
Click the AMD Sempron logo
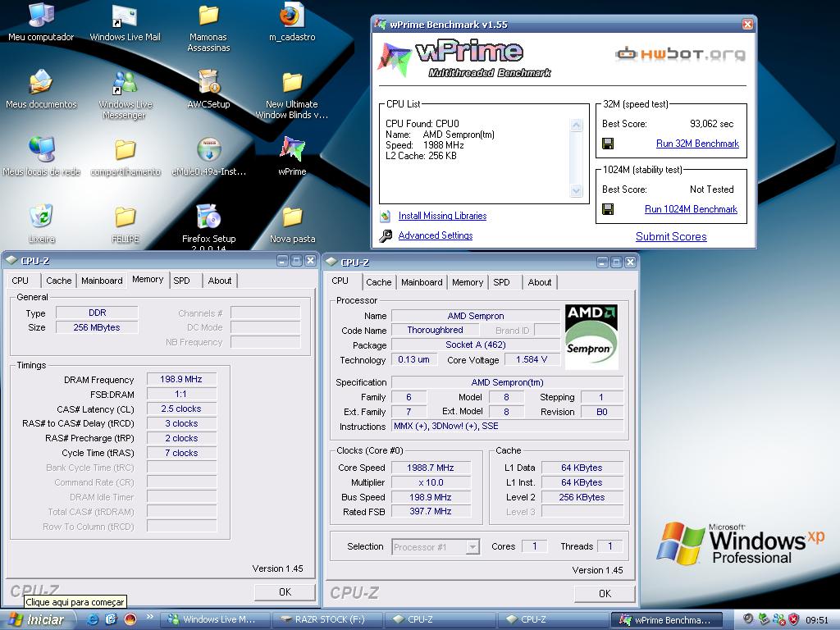pos(591,336)
